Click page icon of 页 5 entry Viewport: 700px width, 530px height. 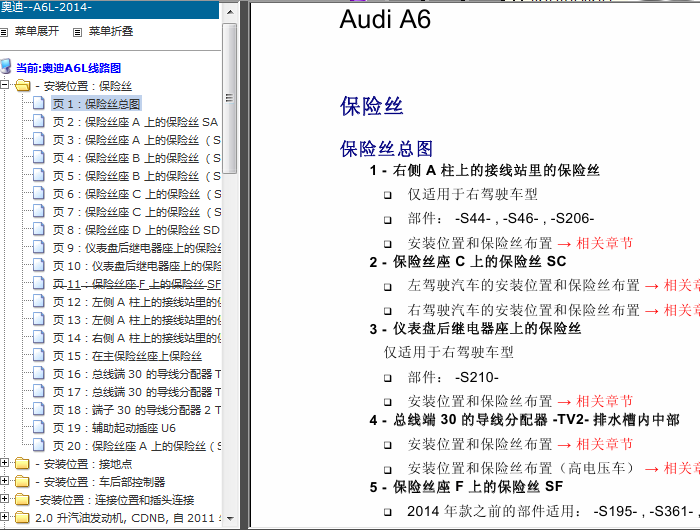(39, 175)
